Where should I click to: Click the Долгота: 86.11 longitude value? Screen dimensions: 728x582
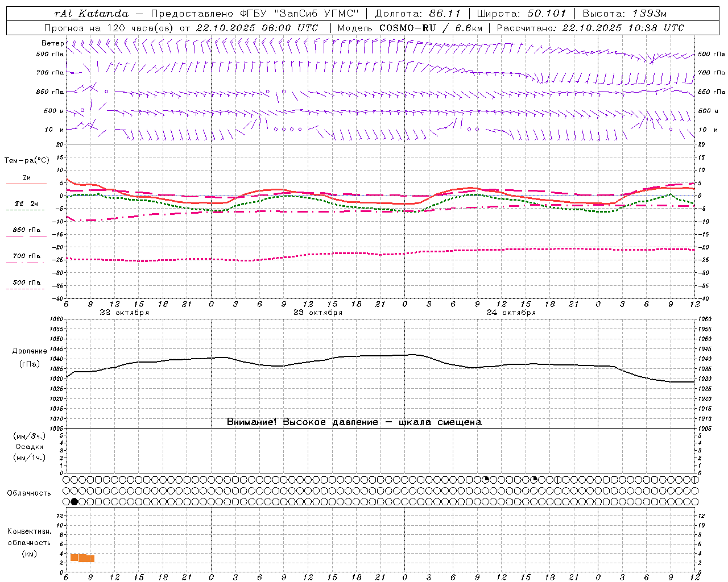(x=418, y=14)
